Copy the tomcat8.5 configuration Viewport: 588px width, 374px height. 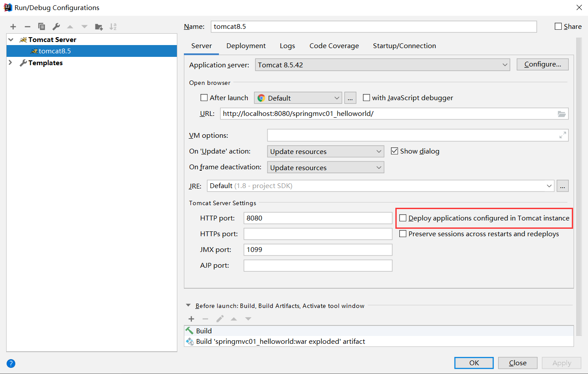[41, 26]
